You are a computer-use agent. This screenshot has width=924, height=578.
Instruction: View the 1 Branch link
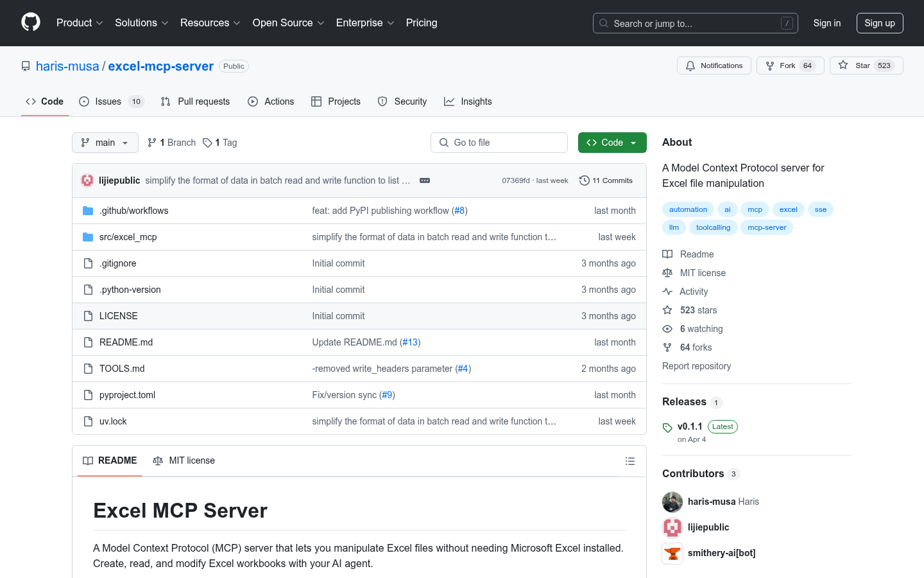171,143
